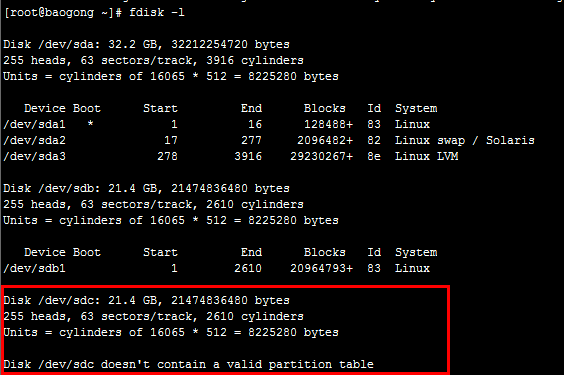
Task: Click the sdc Units cylinders line
Action: [x=171, y=332]
